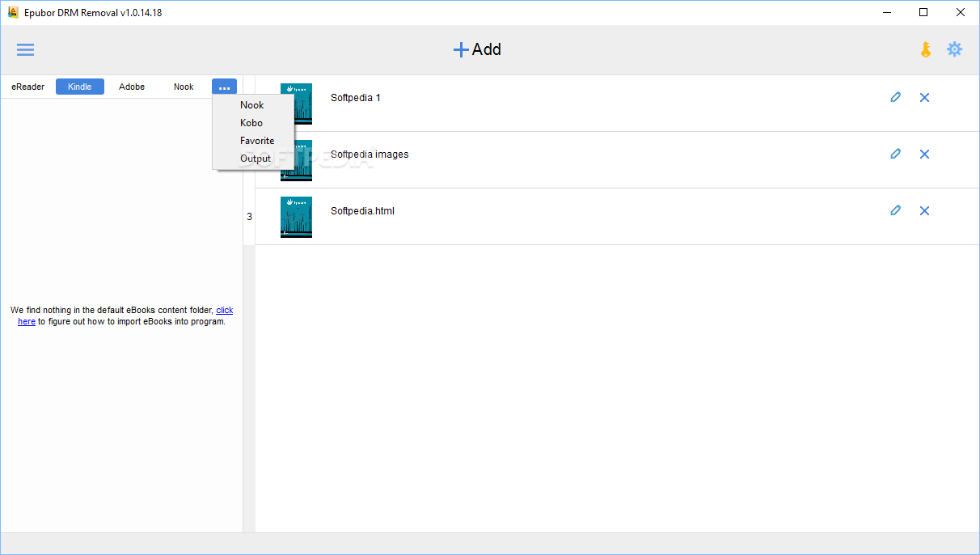The image size is (980, 555).
Task: Click the Add button
Action: pos(477,49)
